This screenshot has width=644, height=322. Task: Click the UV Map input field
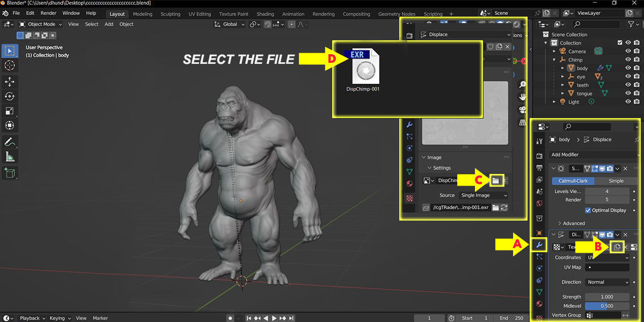tap(607, 267)
